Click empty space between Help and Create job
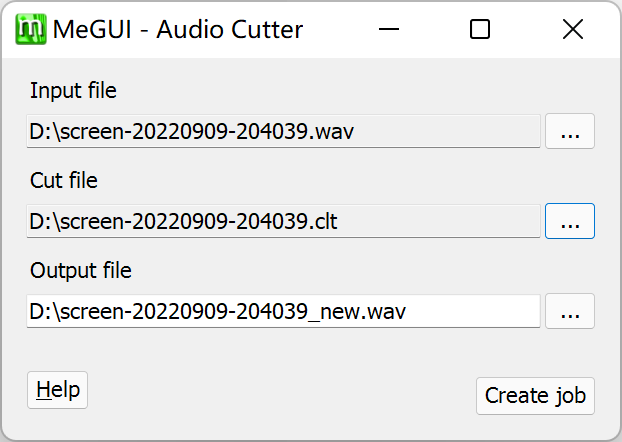This screenshot has height=442, width=622. click(x=280, y=392)
